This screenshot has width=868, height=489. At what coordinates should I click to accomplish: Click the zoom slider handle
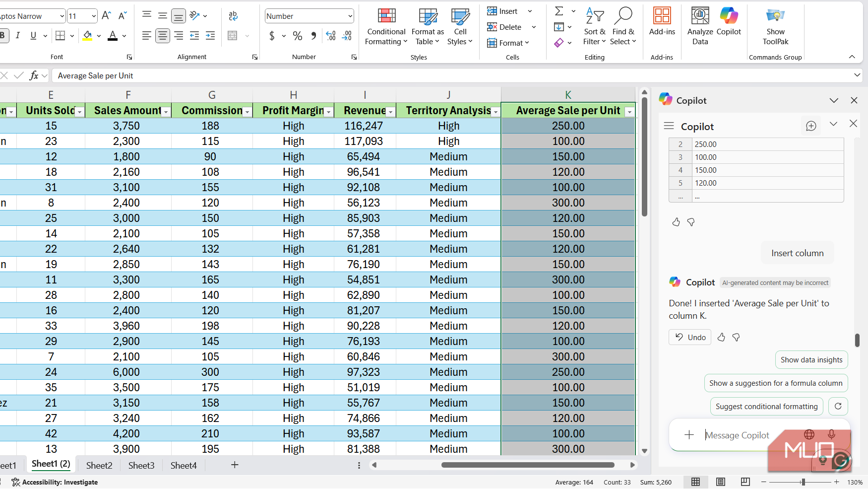tap(803, 482)
